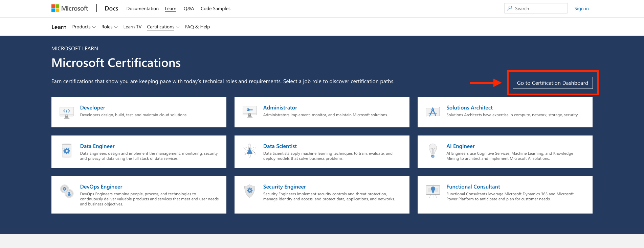Open Code Samples in top navigation

click(215, 9)
